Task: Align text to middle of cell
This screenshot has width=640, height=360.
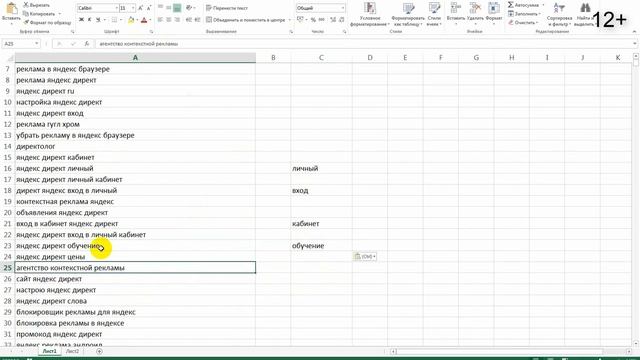Action: point(169,8)
